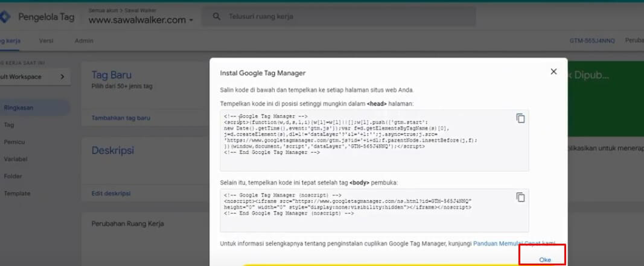
Task: Click the Instal Google Tag Manager title
Action: click(x=263, y=74)
